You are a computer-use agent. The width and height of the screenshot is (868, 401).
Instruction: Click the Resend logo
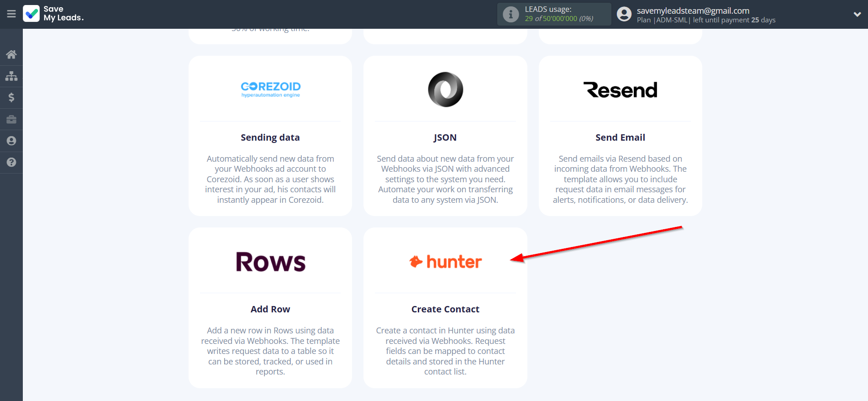pyautogui.click(x=620, y=90)
